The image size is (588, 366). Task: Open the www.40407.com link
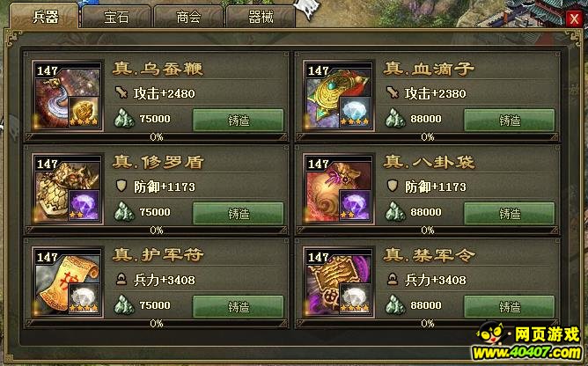(527, 353)
